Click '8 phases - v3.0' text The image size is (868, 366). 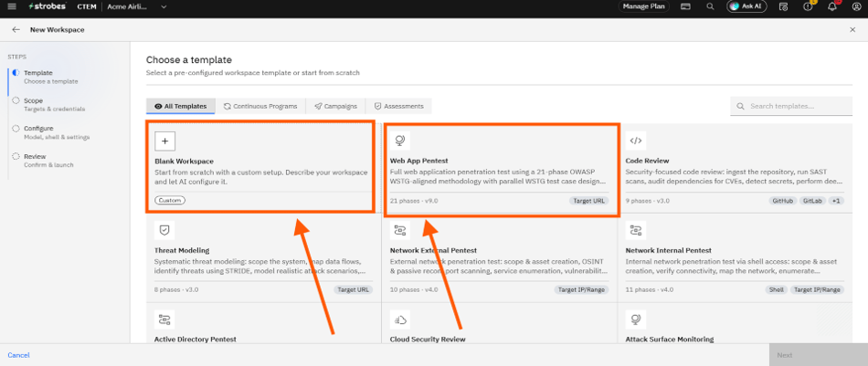tap(177, 289)
